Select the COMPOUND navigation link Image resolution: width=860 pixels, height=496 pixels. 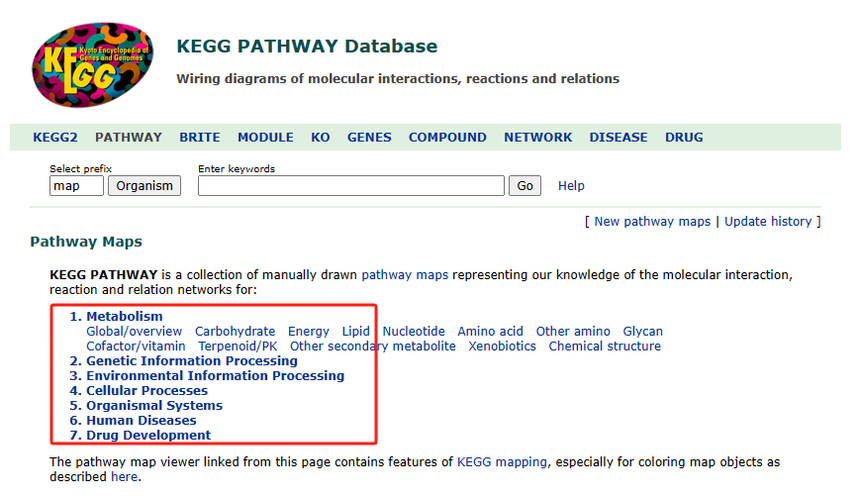tap(448, 137)
